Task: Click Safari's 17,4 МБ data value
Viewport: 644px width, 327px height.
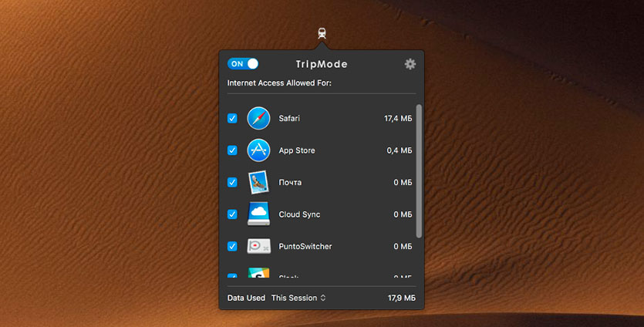Action: coord(398,118)
